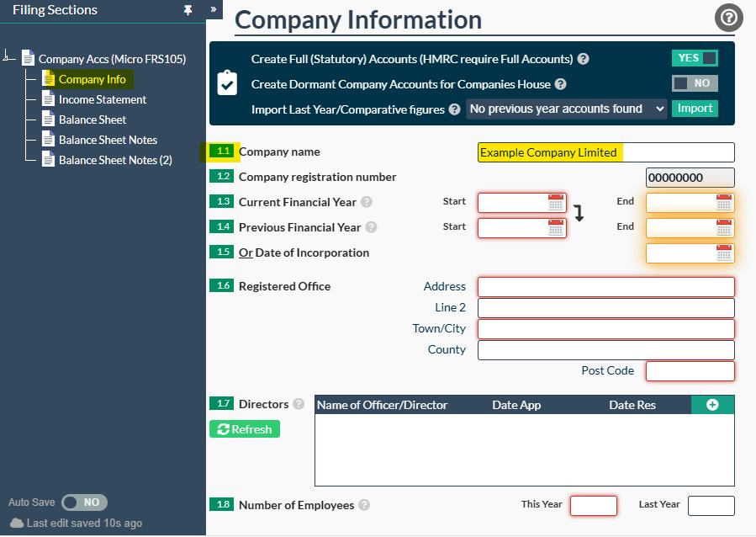Click the 1.3 Current Financial Year badge
The width and height of the screenshot is (756, 537).
[222, 201]
